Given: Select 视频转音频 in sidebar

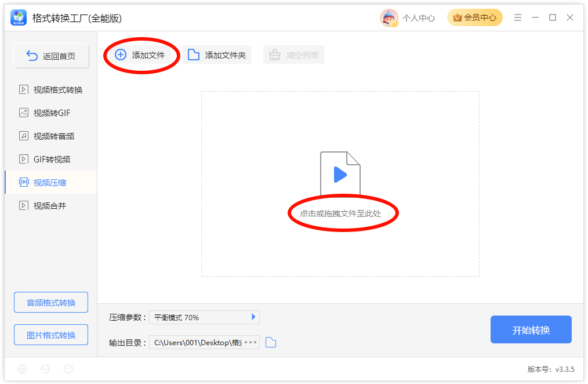Looking at the screenshot, I should tap(51, 136).
